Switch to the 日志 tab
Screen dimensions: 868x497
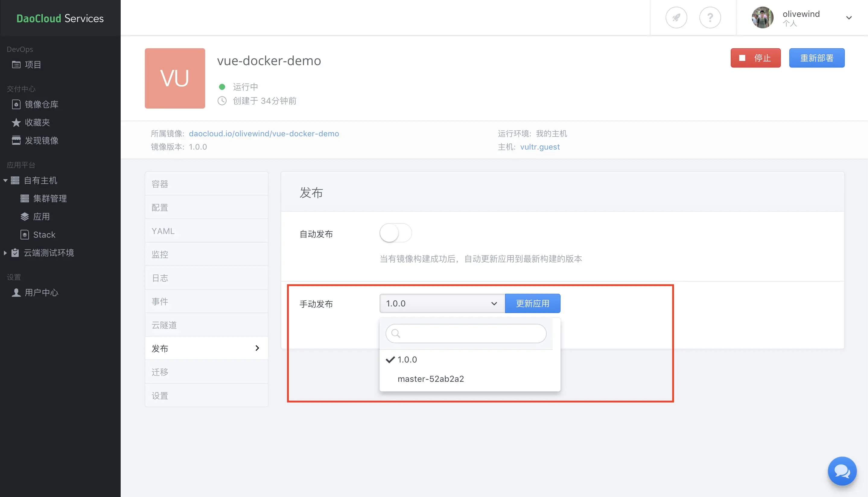(207, 278)
